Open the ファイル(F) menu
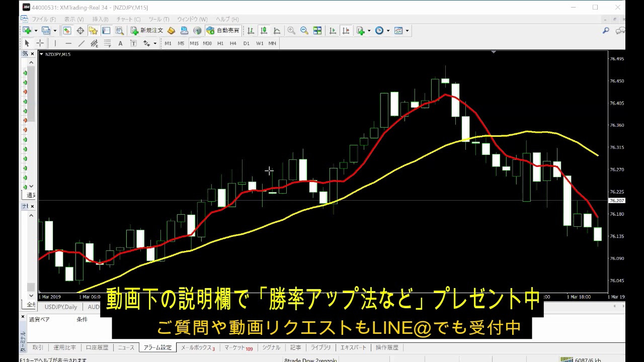Screen dimensions: 644x362 click(x=44, y=19)
